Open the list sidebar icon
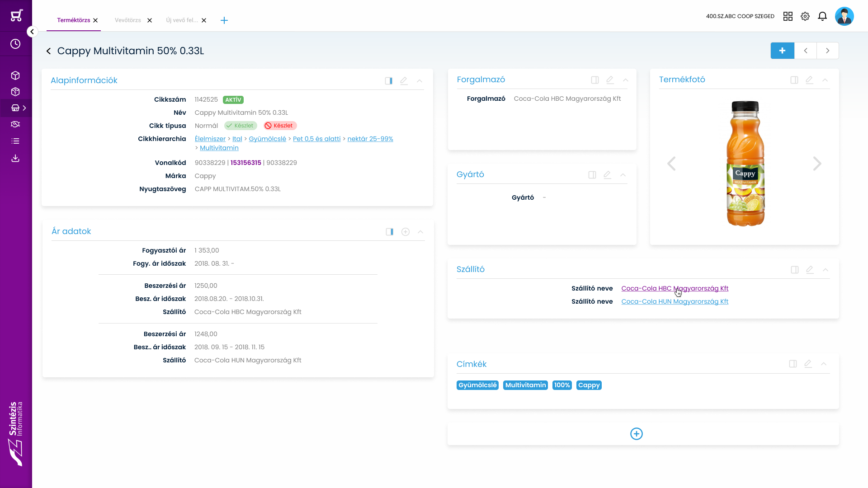 pyautogui.click(x=15, y=141)
